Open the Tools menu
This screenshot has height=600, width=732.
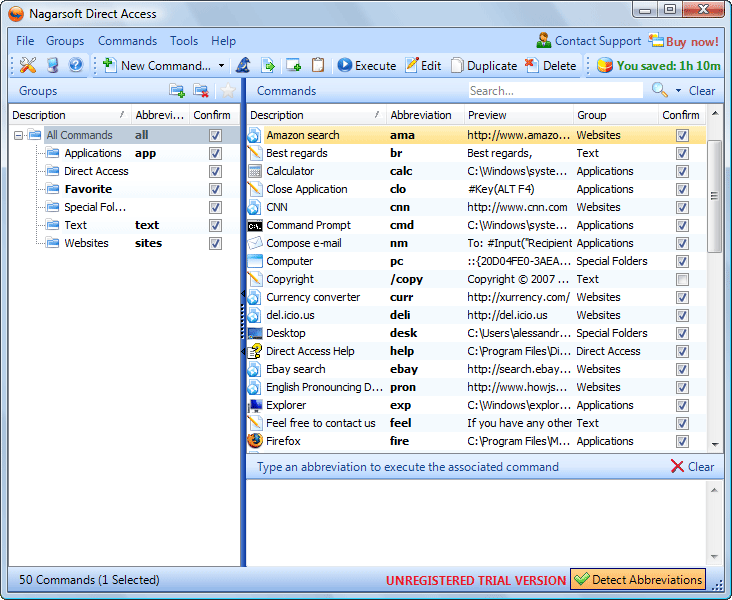(184, 41)
